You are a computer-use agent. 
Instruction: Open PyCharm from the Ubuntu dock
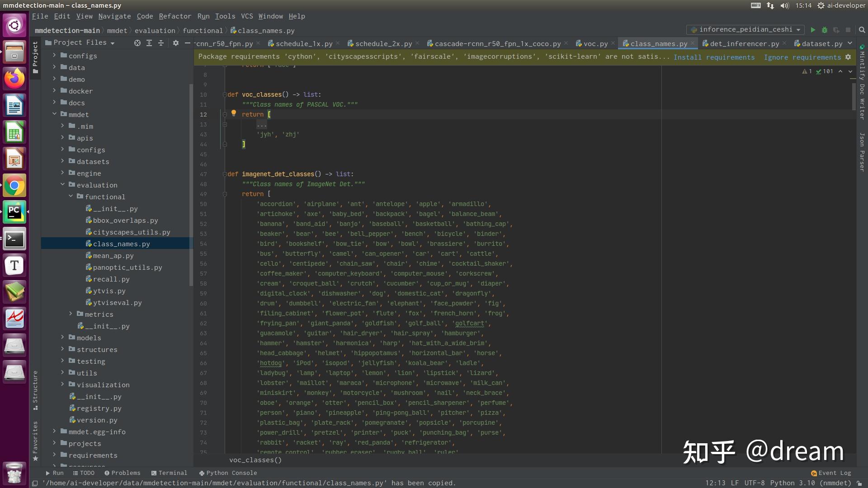14,212
